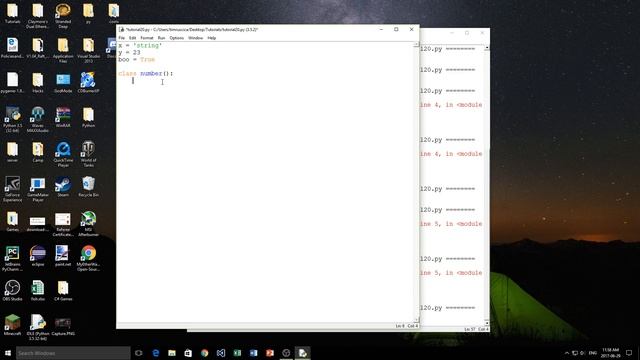Open the C# Games folder on desktop
Image resolution: width=640 pixels, height=360 pixels.
[x=63, y=291]
